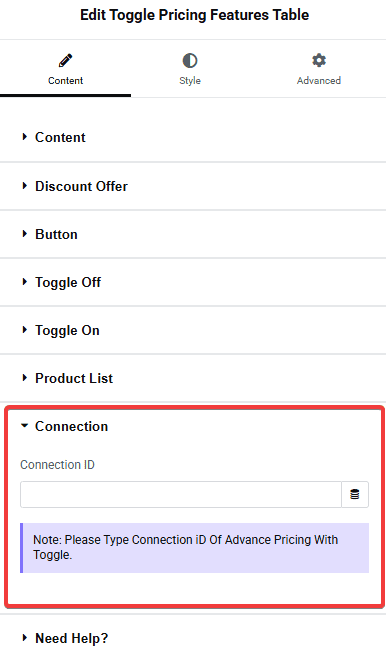Collapse the Connection section
The width and height of the screenshot is (386, 659).
(193, 426)
